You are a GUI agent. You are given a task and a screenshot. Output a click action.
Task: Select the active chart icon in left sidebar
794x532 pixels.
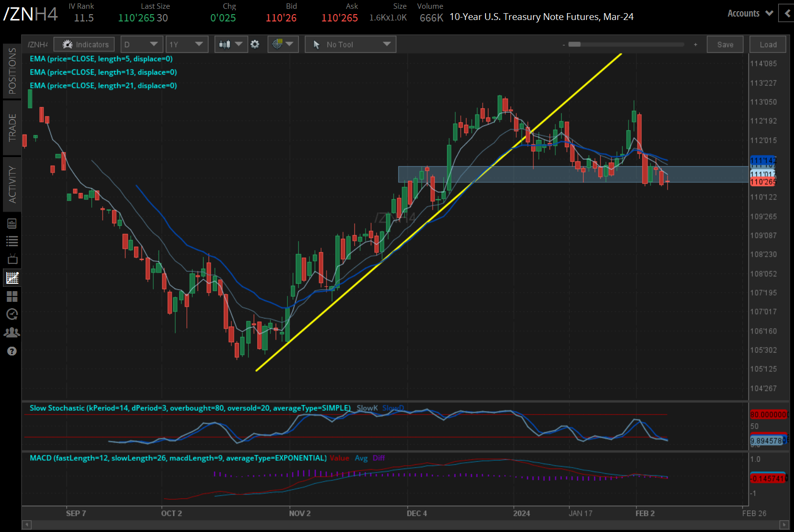tap(12, 277)
